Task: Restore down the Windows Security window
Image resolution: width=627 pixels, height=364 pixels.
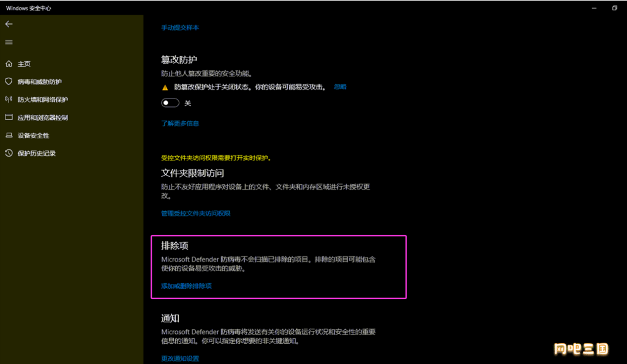Action: (615, 8)
